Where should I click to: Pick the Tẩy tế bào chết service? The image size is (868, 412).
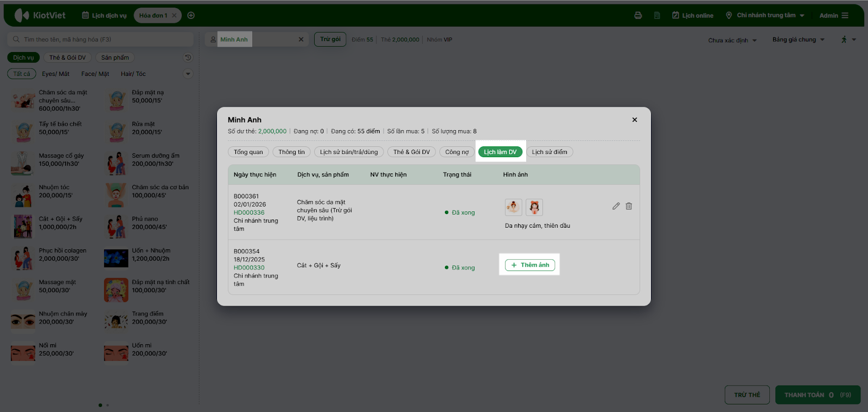52,132
